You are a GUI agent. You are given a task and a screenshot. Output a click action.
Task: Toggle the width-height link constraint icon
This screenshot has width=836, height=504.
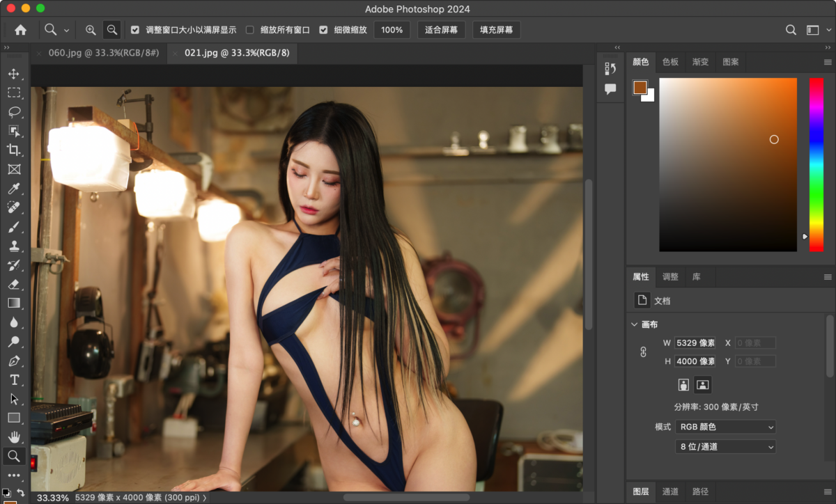click(x=643, y=352)
